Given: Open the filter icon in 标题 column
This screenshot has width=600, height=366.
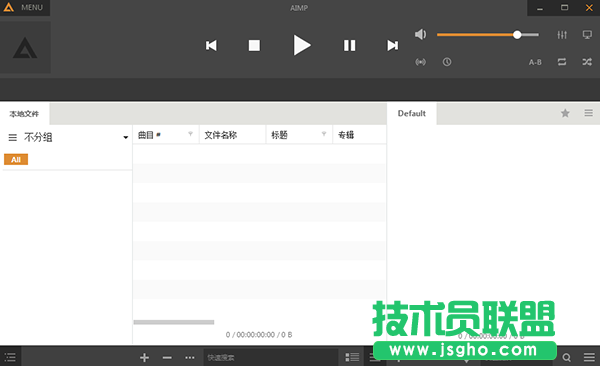Looking at the screenshot, I should pyautogui.click(x=324, y=134).
